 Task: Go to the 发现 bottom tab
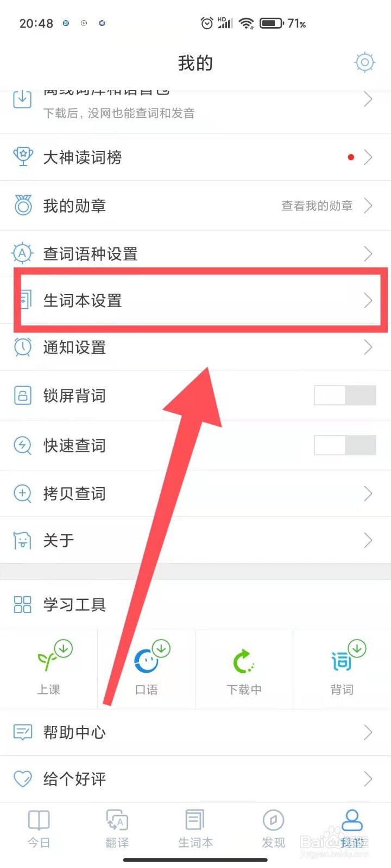pos(273,828)
